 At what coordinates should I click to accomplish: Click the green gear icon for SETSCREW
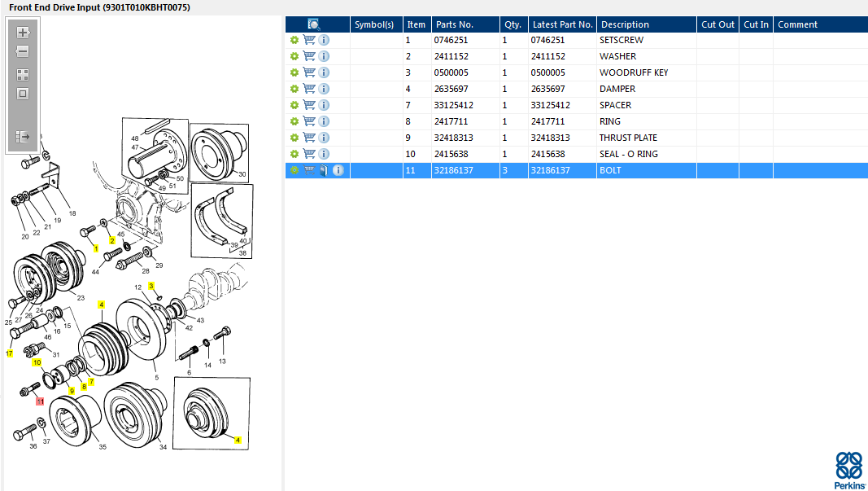(294, 40)
